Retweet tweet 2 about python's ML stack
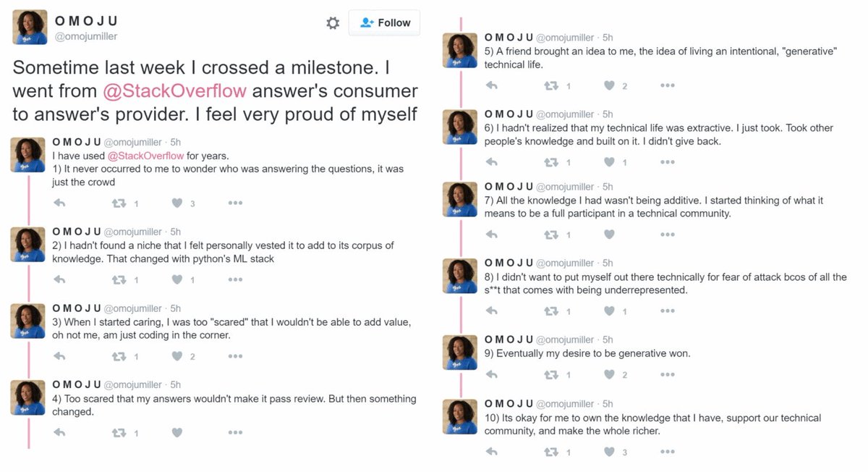Viewport: 868px width, 472px height. point(119,279)
